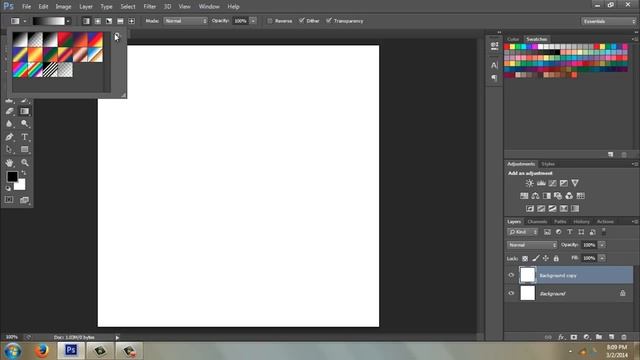This screenshot has width=640, height=360.
Task: Select the Horizontal Type tool
Action: click(x=24, y=137)
